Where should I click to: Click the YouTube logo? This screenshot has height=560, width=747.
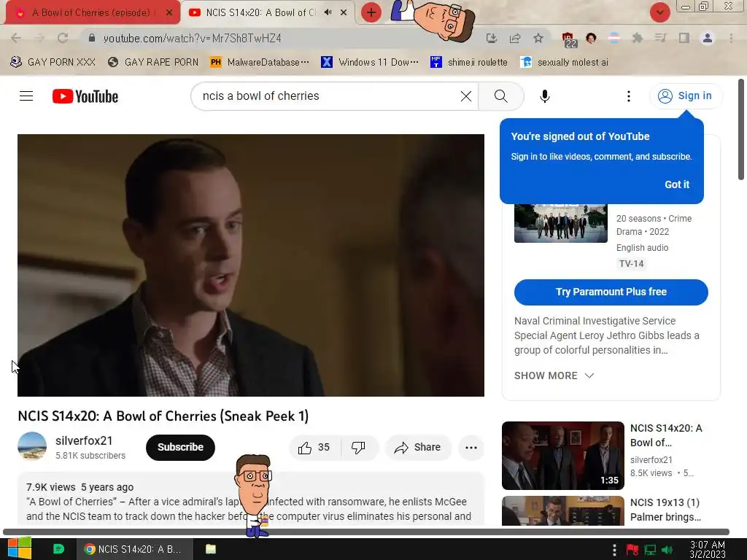pos(85,96)
